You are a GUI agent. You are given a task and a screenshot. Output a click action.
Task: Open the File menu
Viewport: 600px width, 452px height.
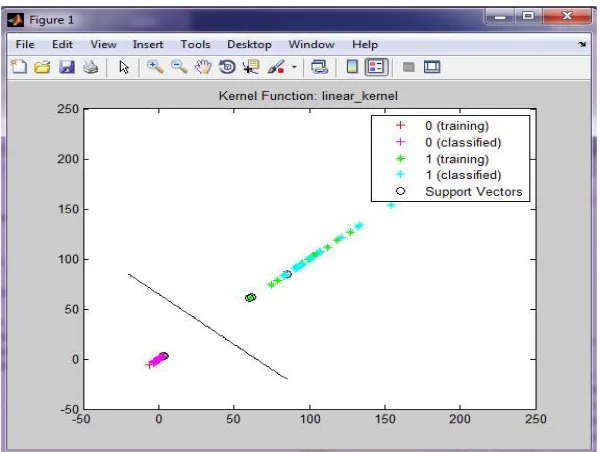pyautogui.click(x=25, y=44)
